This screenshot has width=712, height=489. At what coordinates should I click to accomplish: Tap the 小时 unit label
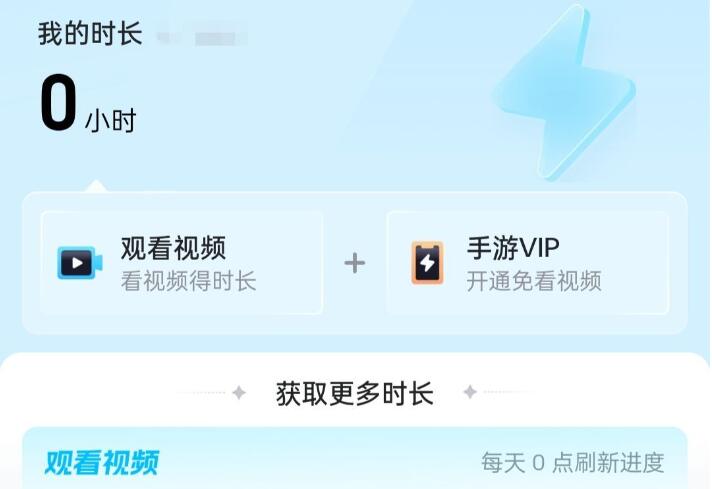(111, 121)
